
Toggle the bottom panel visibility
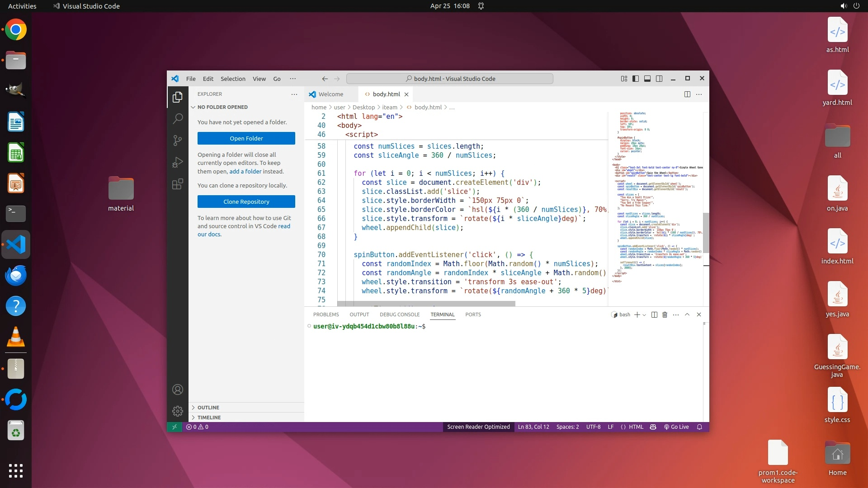(647, 79)
